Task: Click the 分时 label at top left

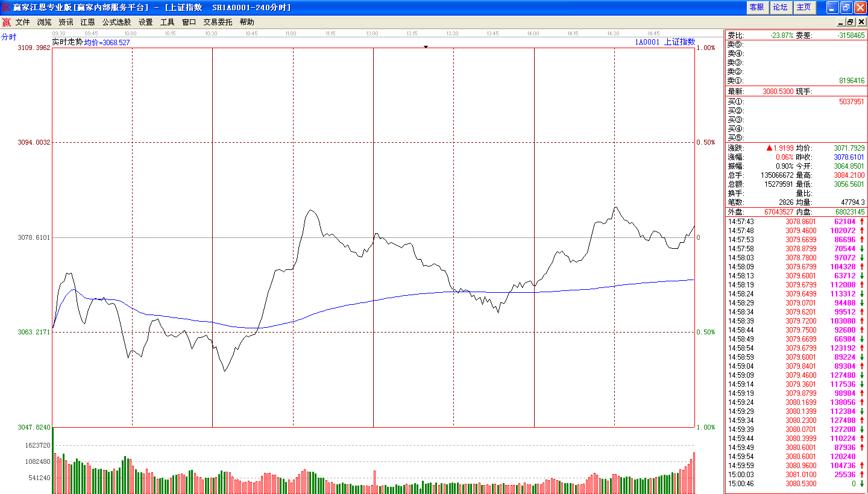Action: tap(8, 37)
